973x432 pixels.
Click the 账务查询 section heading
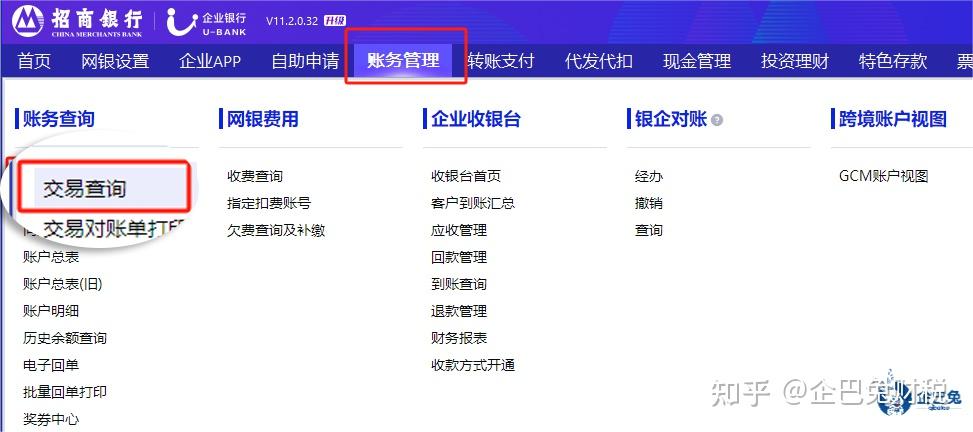pyautogui.click(x=58, y=119)
